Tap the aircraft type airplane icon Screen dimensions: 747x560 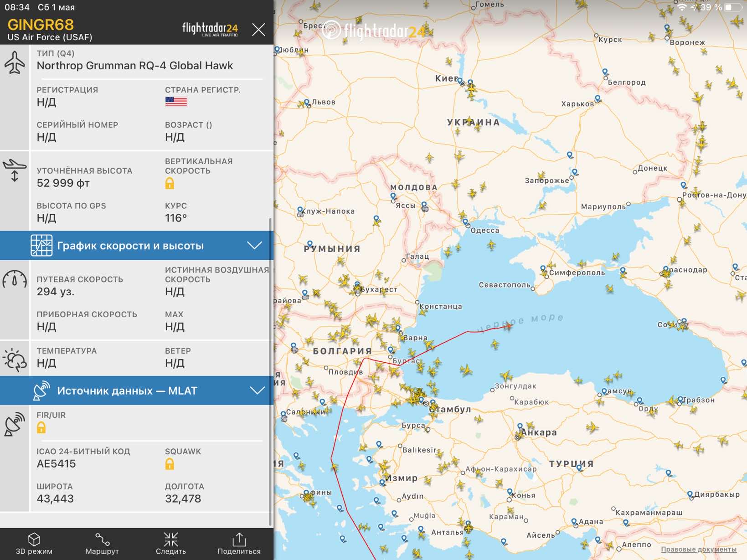coord(15,63)
